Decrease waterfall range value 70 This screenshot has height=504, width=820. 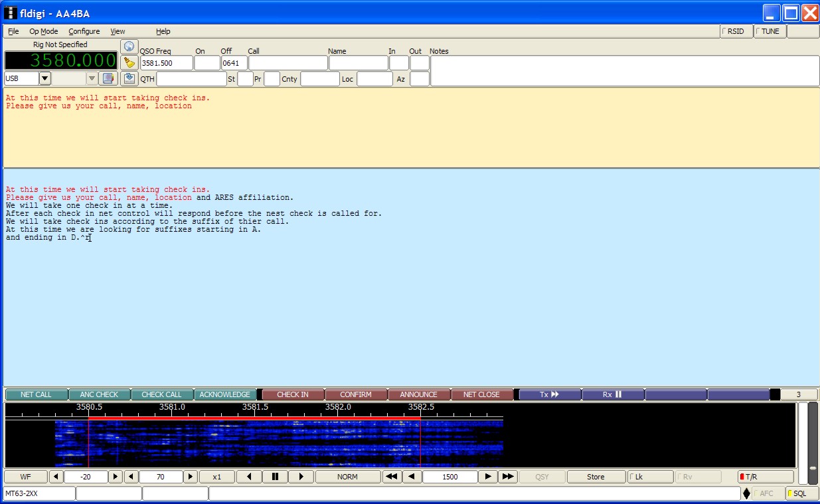pyautogui.click(x=131, y=477)
